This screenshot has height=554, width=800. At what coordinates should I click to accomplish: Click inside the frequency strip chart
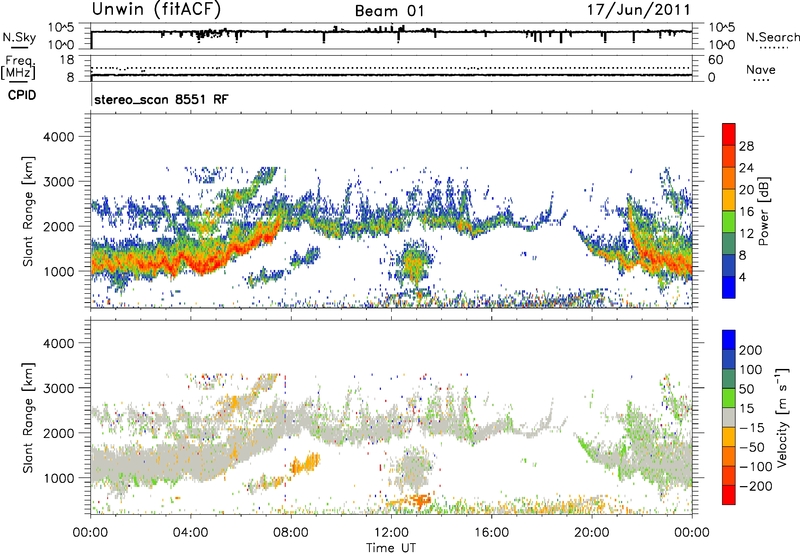[391, 68]
